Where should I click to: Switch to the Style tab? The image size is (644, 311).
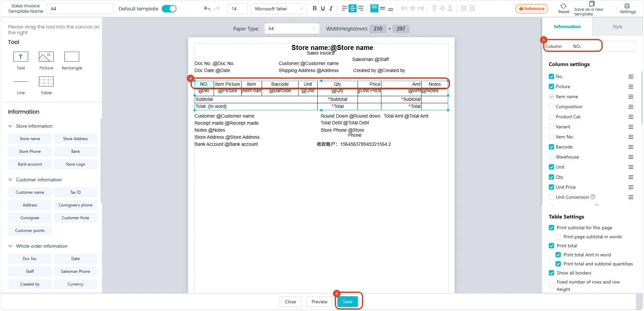[x=617, y=26]
